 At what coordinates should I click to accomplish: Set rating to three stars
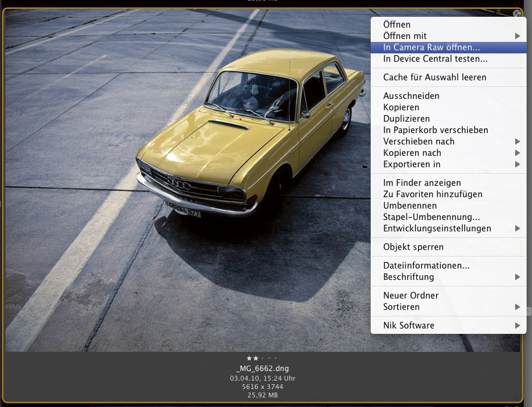pyautogui.click(x=263, y=358)
